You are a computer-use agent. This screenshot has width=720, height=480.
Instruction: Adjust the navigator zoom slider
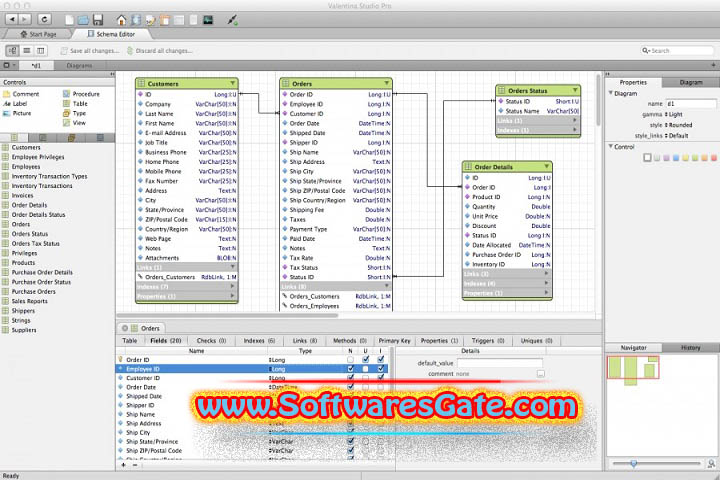634,464
